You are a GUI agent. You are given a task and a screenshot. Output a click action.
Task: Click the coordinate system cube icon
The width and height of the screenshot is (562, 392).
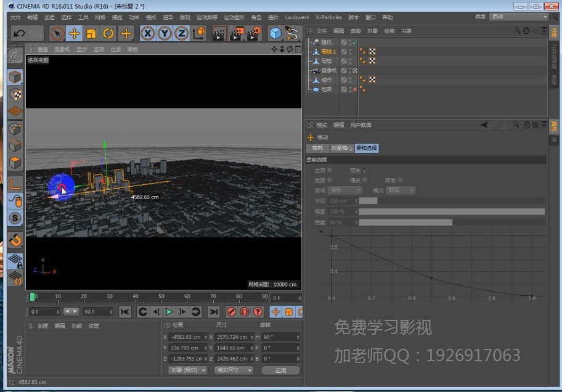tap(199, 34)
